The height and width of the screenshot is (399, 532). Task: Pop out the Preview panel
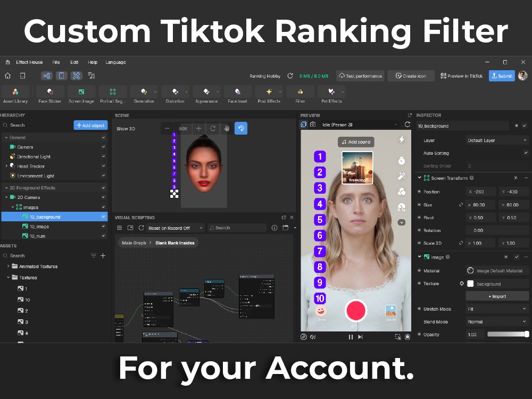410,115
